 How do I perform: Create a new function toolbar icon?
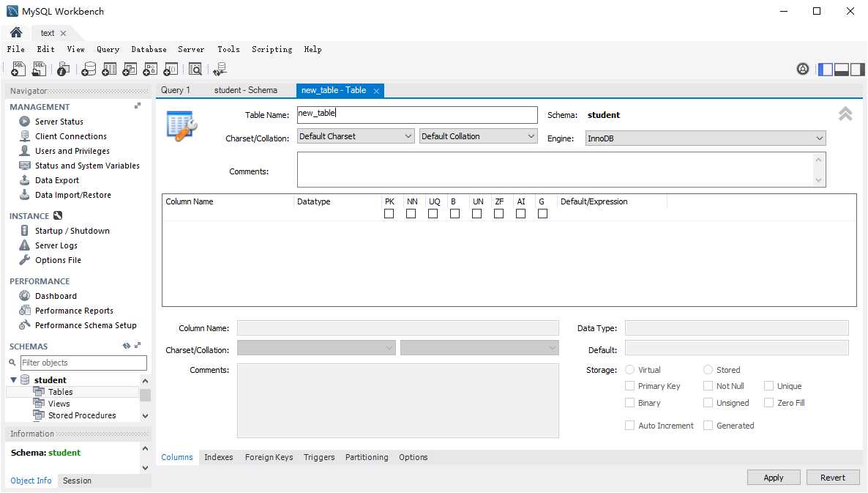pos(171,69)
